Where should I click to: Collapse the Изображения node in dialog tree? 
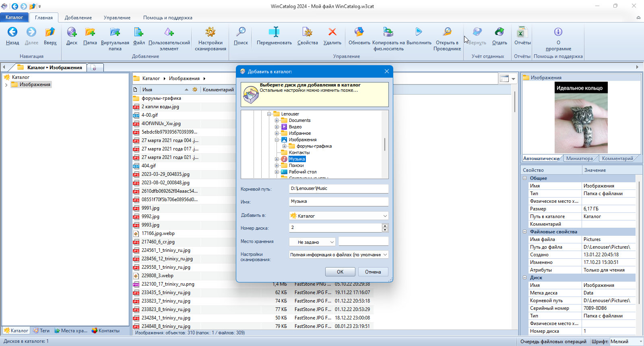pyautogui.click(x=277, y=140)
